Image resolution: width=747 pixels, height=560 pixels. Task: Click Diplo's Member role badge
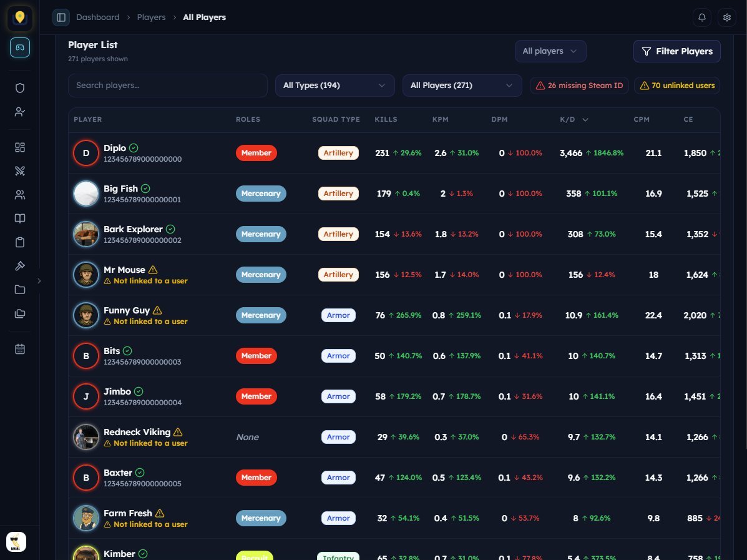(x=256, y=153)
